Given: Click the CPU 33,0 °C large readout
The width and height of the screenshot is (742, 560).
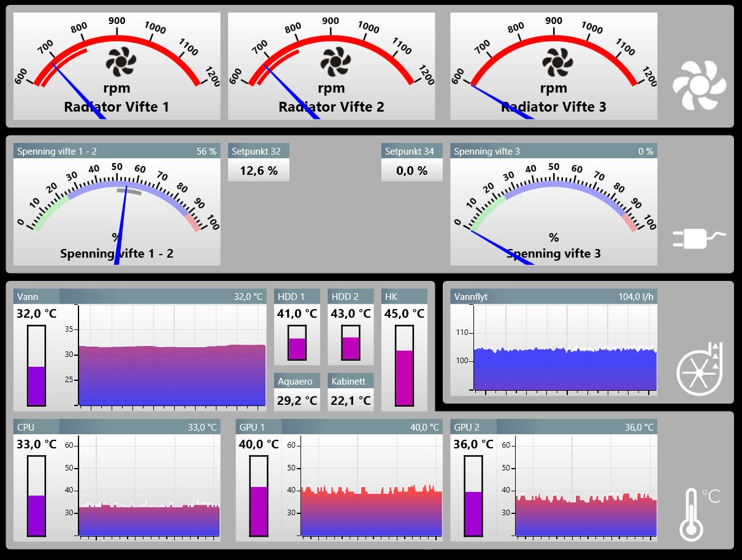Looking at the screenshot, I should 37,444.
